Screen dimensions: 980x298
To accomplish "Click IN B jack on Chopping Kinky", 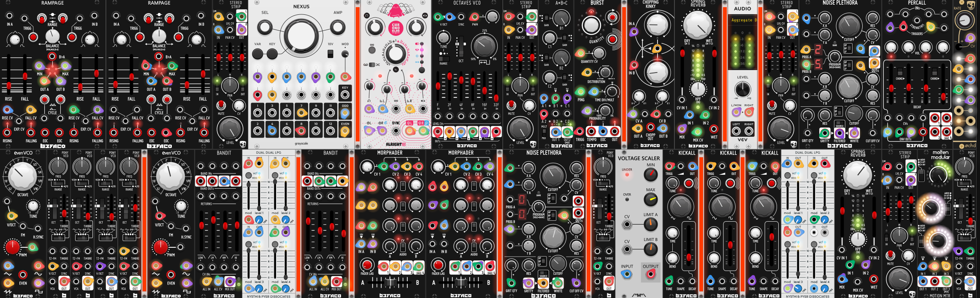I will click(x=634, y=65).
